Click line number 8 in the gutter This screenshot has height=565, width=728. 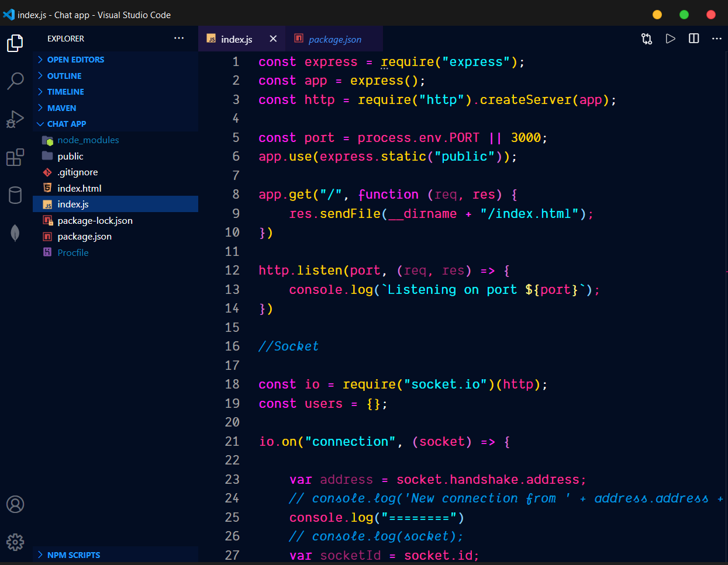pyautogui.click(x=236, y=195)
